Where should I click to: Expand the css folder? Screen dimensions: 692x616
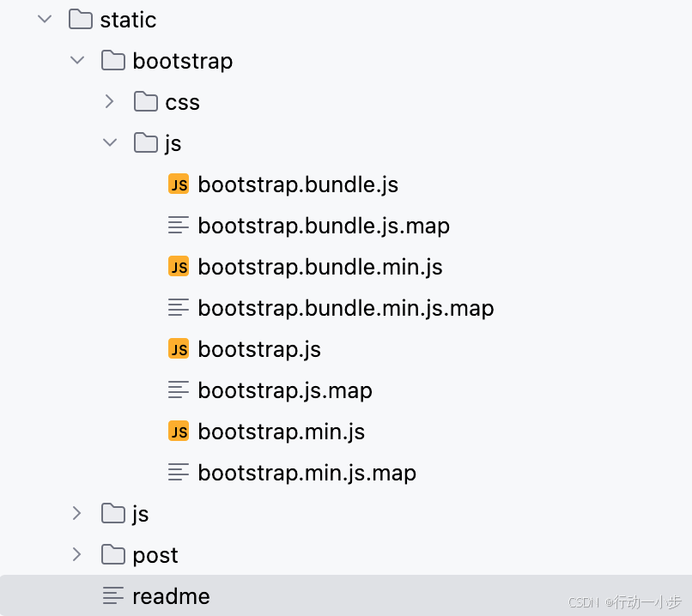(x=109, y=101)
